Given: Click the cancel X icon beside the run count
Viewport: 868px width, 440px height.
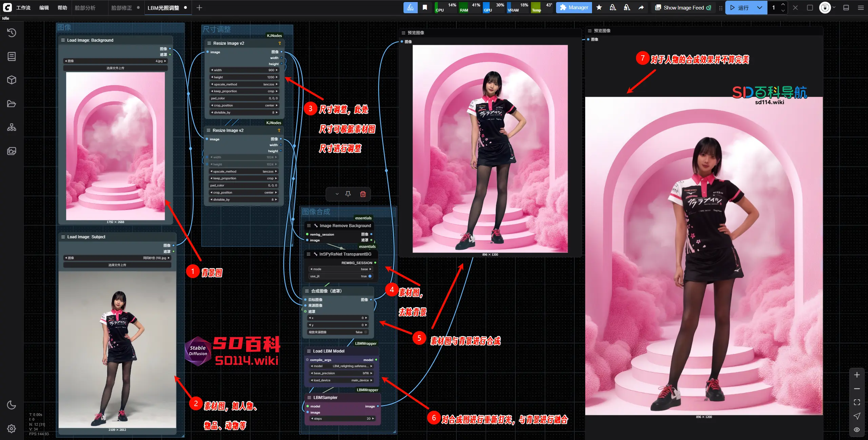Looking at the screenshot, I should 795,7.
